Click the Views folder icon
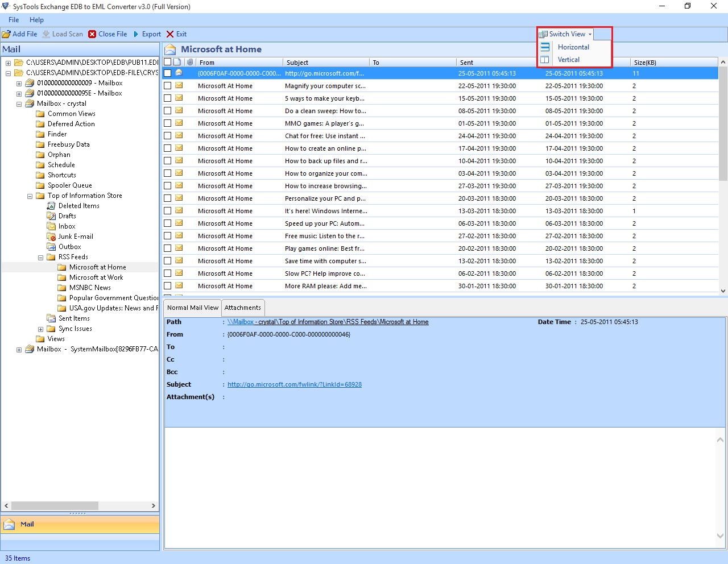Screen dimensions: 728x564 point(40,339)
